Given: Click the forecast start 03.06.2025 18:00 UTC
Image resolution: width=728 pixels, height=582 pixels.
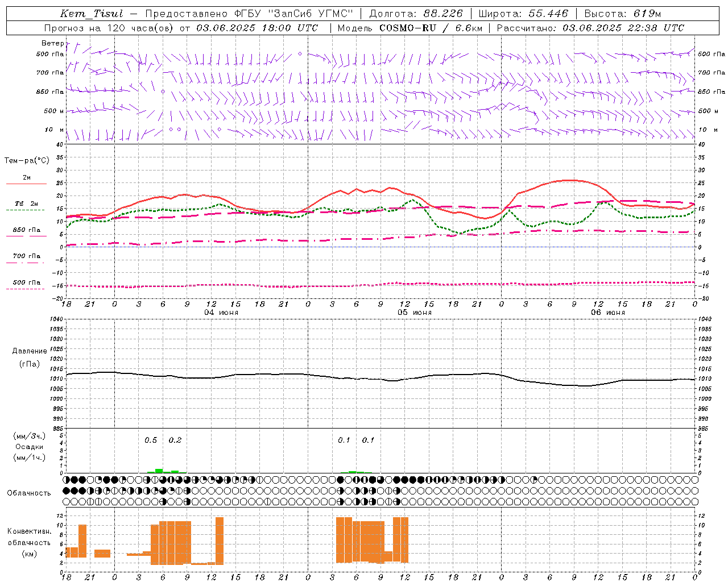Looking at the screenshot, I should click(x=257, y=28).
